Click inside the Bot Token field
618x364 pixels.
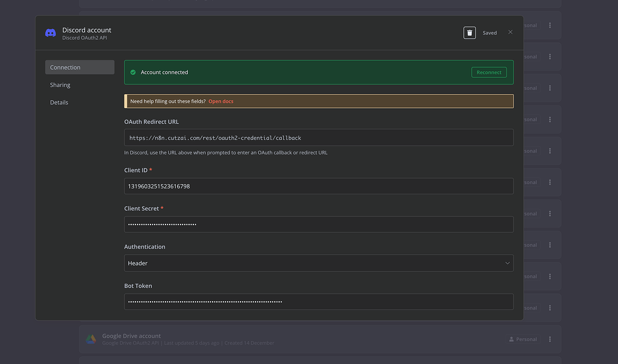tap(318, 301)
